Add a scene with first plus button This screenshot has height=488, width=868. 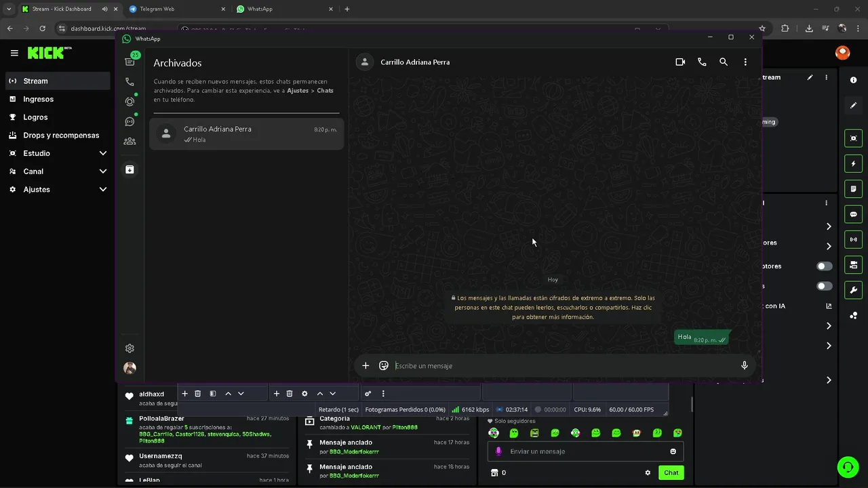(x=184, y=394)
